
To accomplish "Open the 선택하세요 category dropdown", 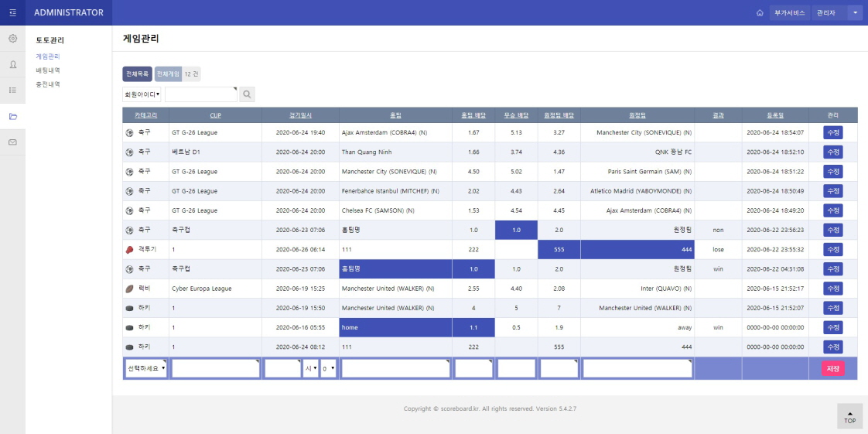I will (145, 369).
